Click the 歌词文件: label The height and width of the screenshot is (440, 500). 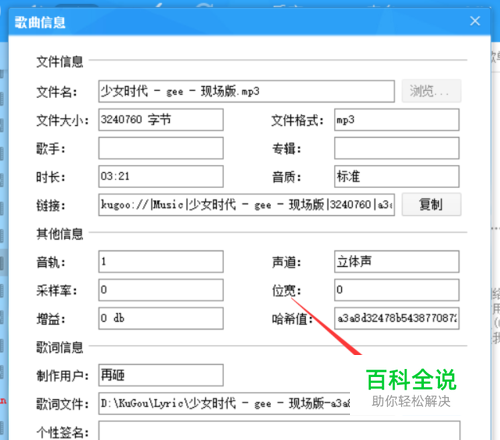pyautogui.click(x=62, y=404)
